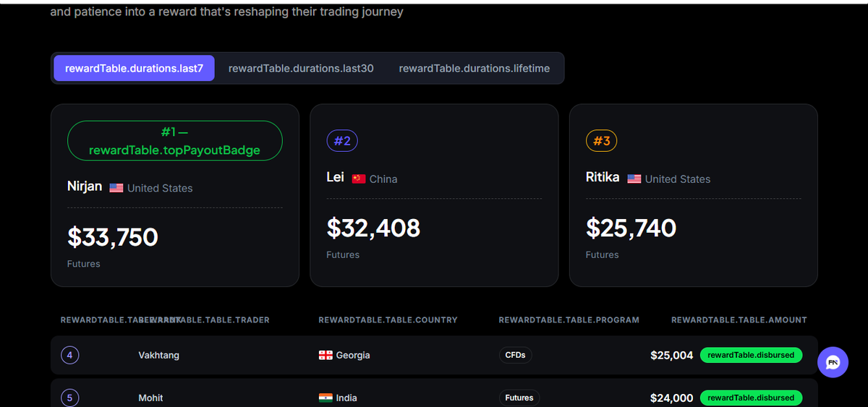Click the REWARDTABLE.TABLE.AMOUNT column header

coord(739,320)
